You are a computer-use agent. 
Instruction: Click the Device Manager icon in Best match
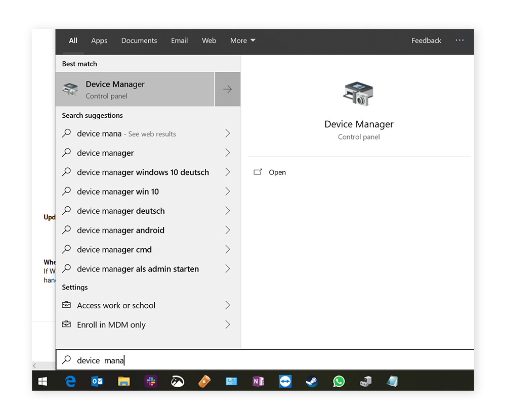coord(71,89)
